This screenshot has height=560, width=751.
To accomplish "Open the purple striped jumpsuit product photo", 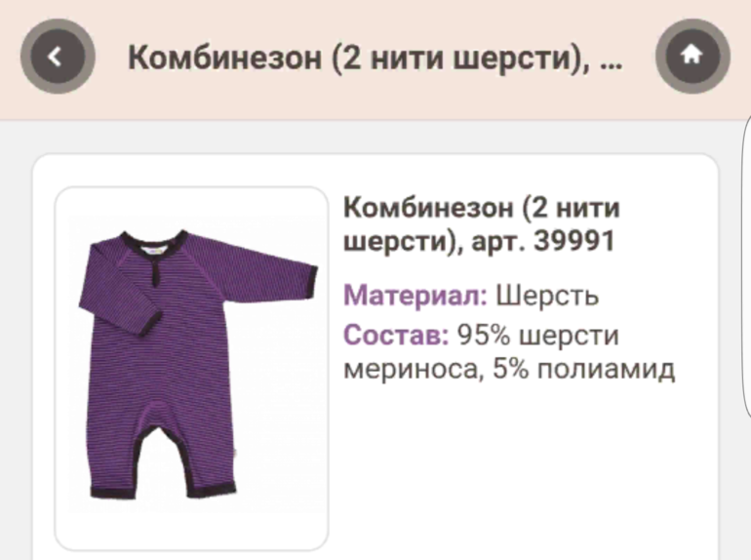I will (191, 368).
